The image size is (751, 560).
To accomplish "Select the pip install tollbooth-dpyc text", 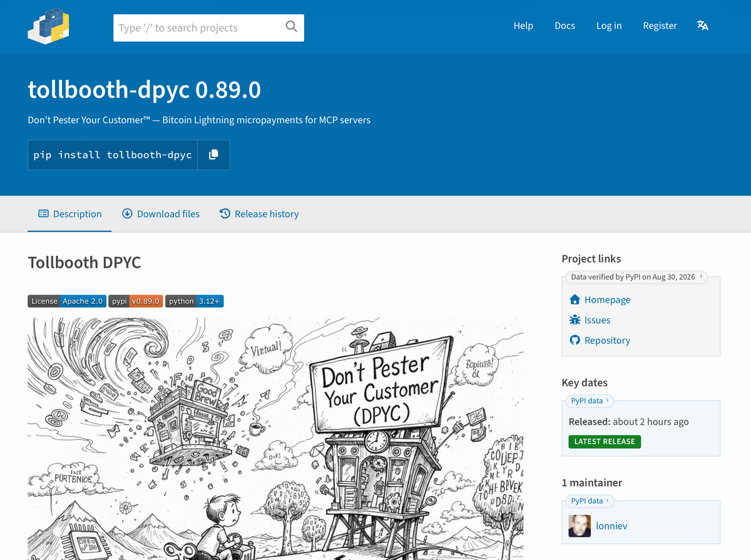I will (113, 155).
